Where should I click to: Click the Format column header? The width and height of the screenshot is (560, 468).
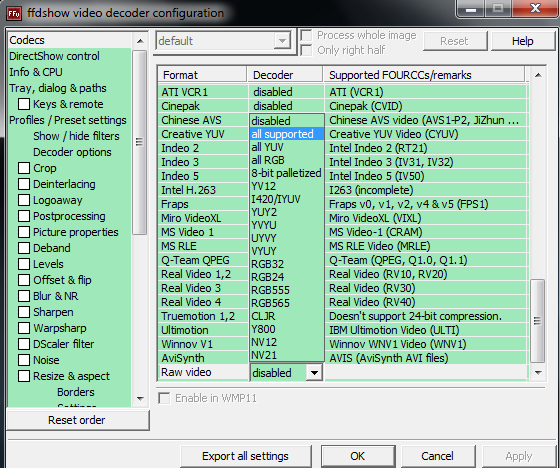coord(202,75)
